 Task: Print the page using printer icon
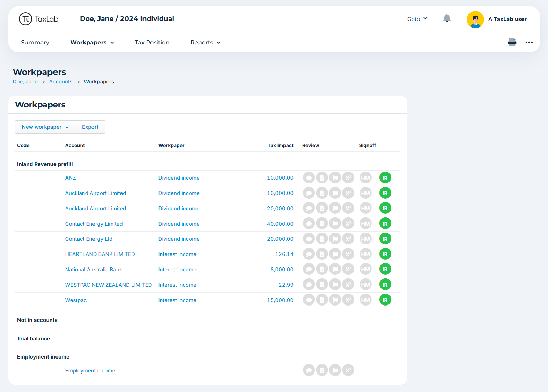click(x=512, y=42)
